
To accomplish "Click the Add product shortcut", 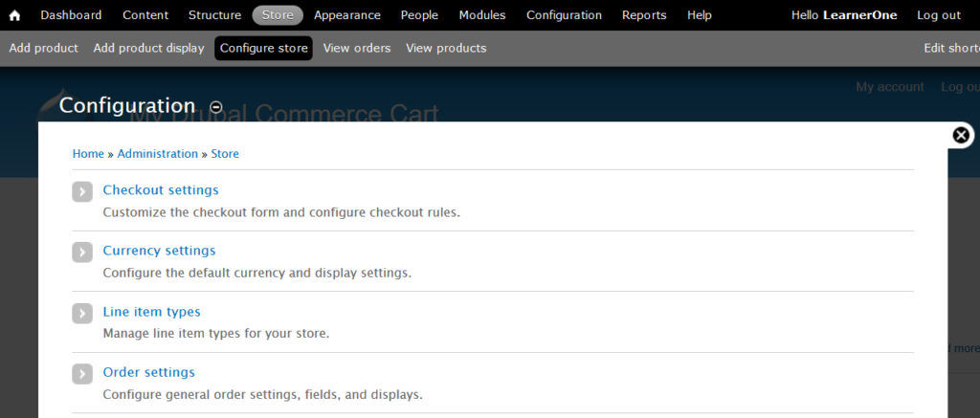I will coord(44,48).
